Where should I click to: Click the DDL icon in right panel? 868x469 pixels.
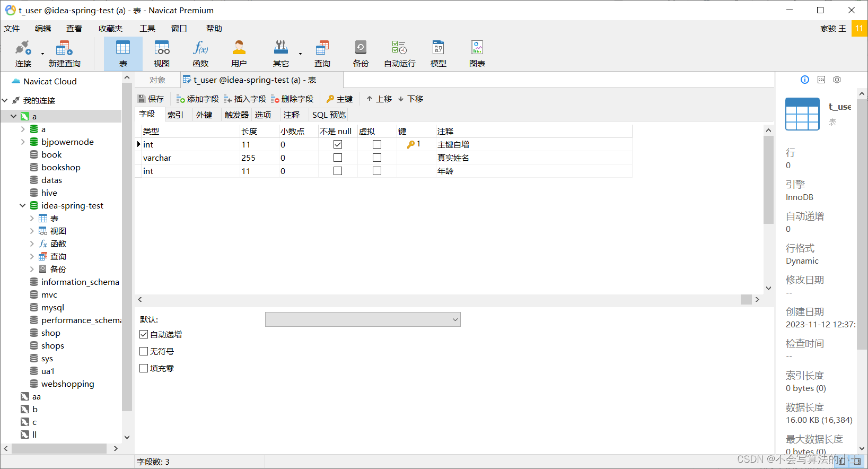(x=821, y=80)
